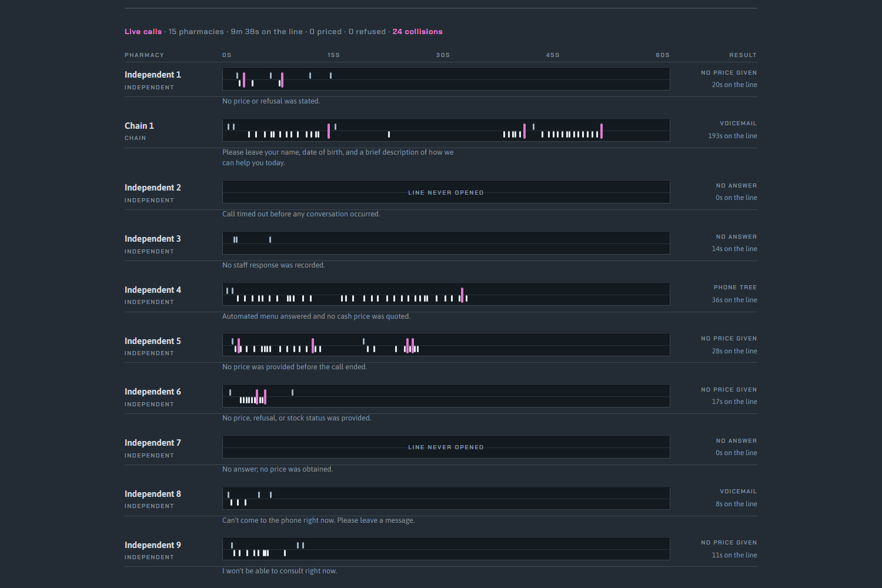Click the '9m 38s on the line' text
This screenshot has width=882, height=588.
click(267, 32)
